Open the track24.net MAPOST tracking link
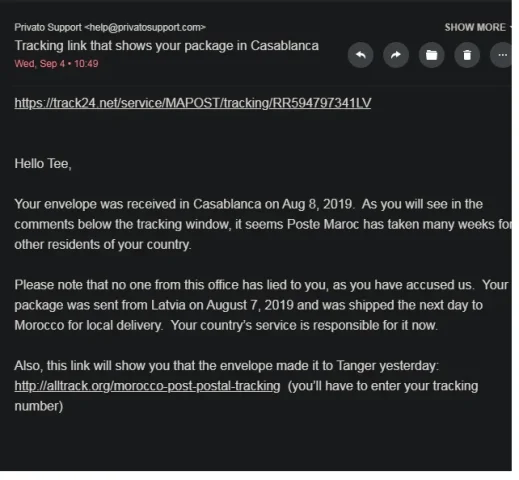The width and height of the screenshot is (519, 480). tap(193, 103)
